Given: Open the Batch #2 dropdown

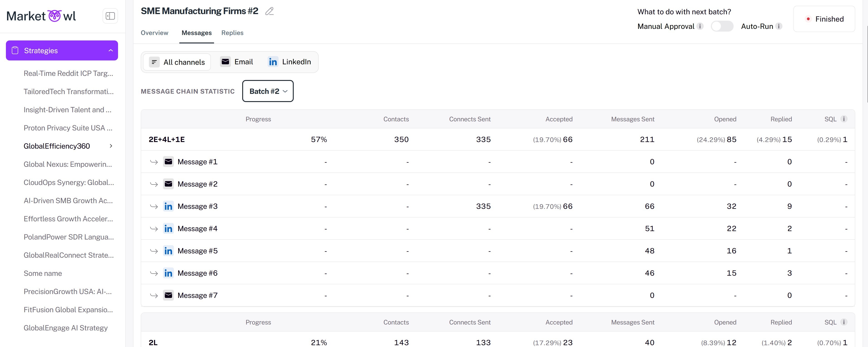Looking at the screenshot, I should click(268, 91).
